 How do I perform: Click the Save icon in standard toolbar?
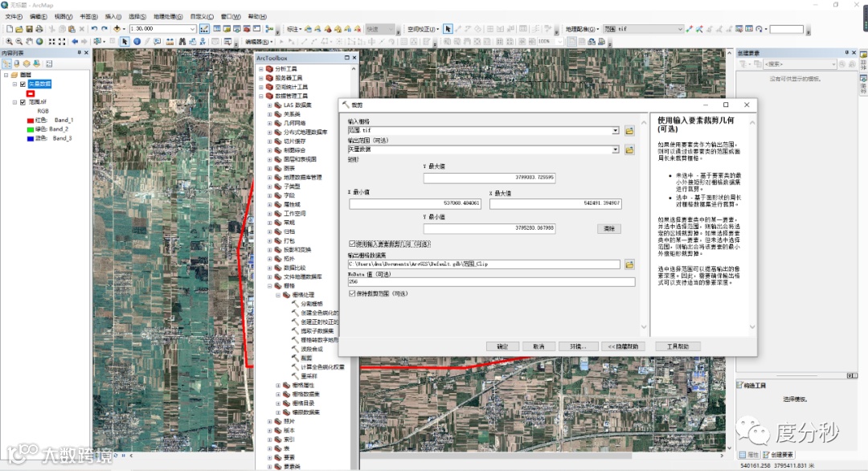30,29
